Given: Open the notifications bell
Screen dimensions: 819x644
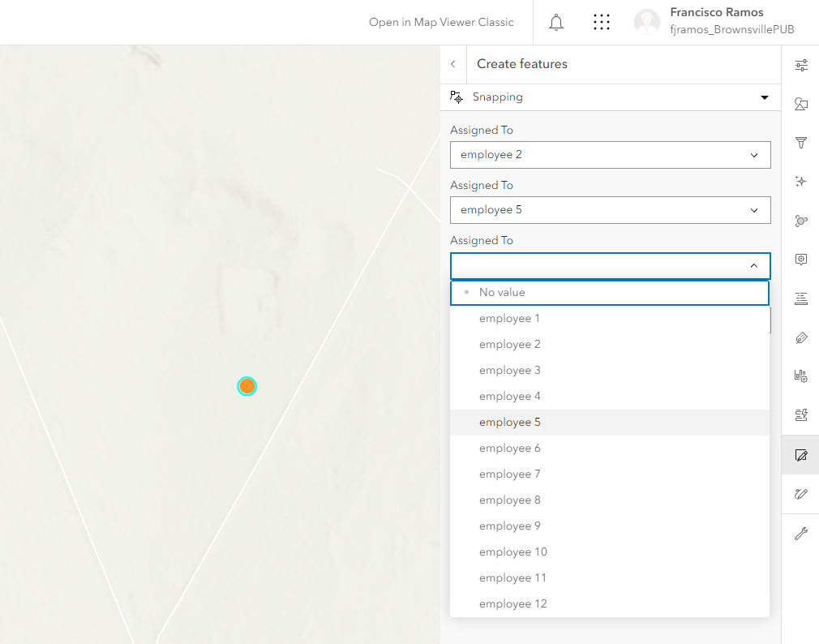Looking at the screenshot, I should (556, 22).
